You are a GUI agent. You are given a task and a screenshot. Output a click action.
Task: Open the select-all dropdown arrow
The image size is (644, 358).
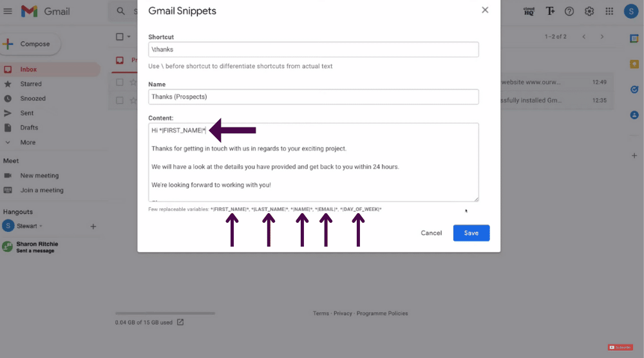point(129,37)
